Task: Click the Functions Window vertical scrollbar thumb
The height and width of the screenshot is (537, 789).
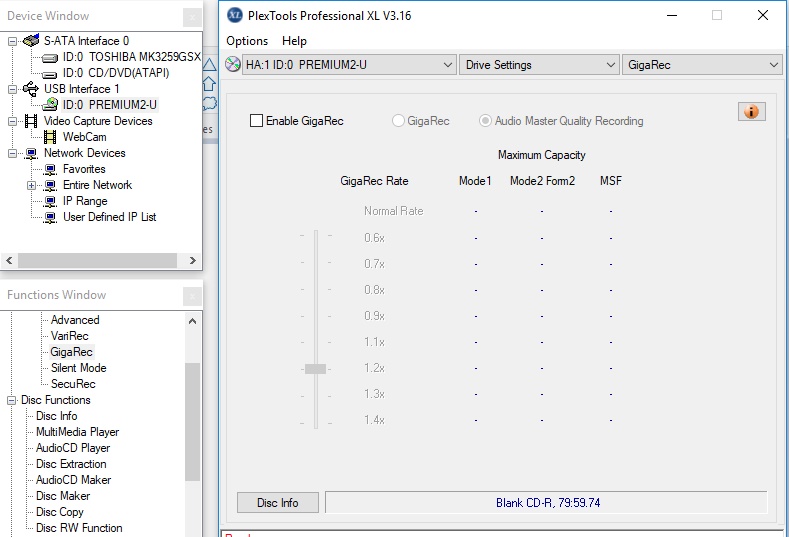Action: click(x=192, y=421)
